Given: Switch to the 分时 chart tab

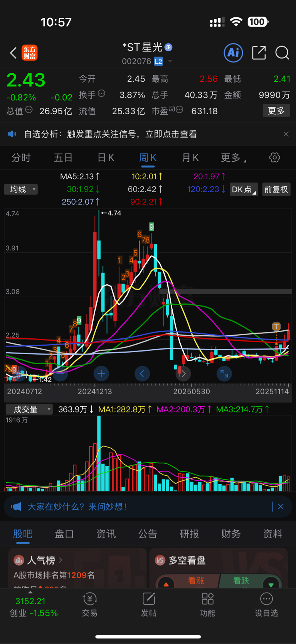Looking at the screenshot, I should (21, 157).
